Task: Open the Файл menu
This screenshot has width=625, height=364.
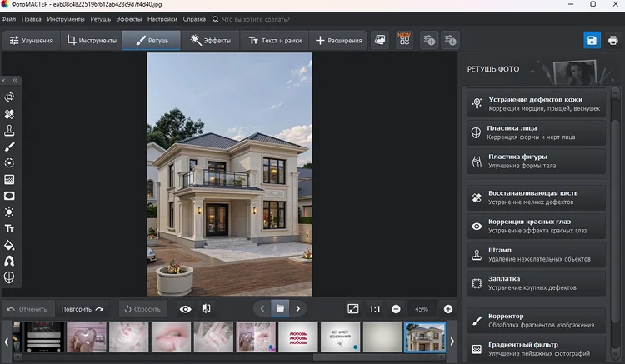Action: click(x=8, y=19)
